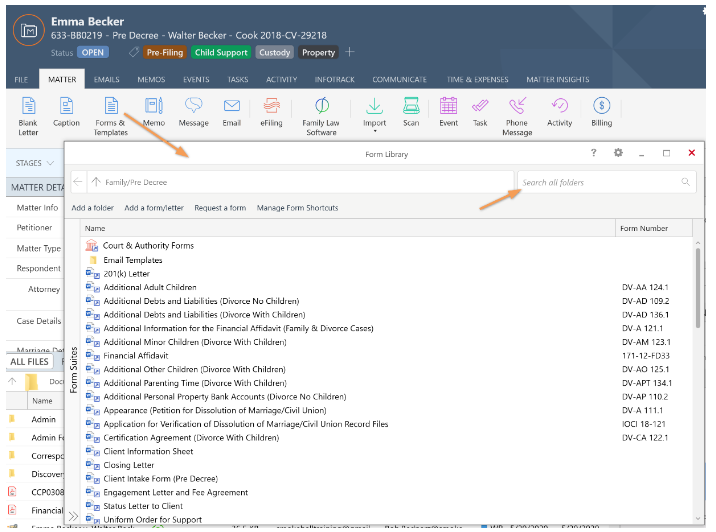Click the OPEN status badge
Screen dimensions: 716x532
click(x=93, y=52)
